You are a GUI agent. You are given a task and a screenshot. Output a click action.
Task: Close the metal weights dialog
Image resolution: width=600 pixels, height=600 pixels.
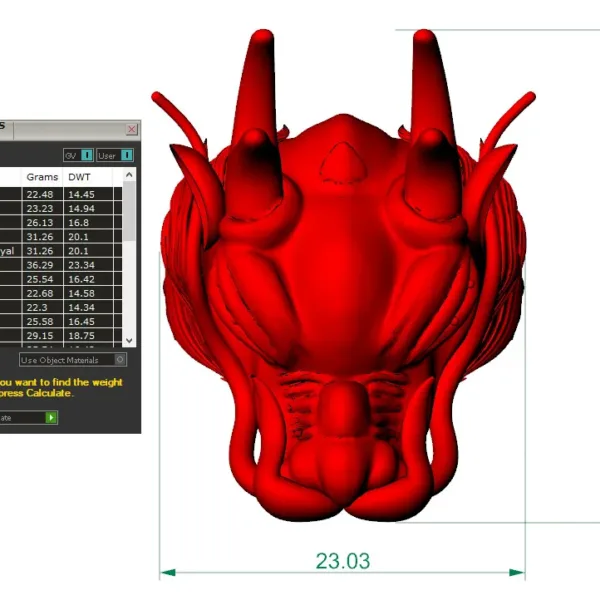132,129
